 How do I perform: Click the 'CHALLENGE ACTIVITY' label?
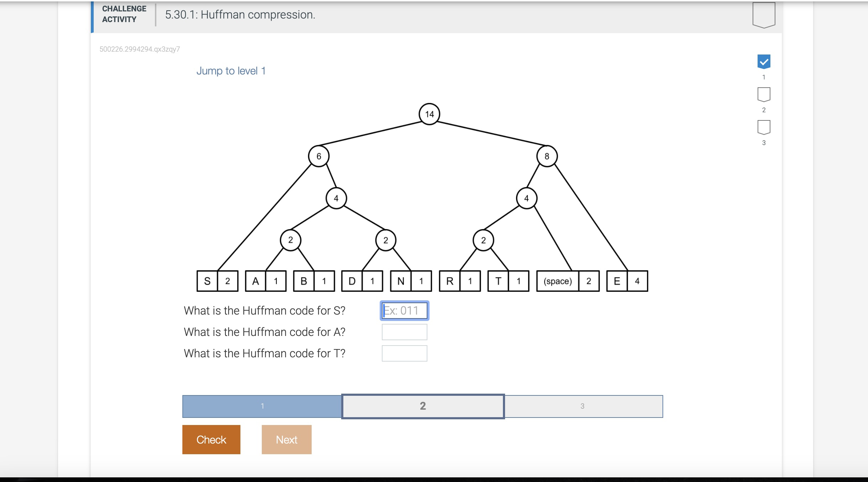[124, 14]
